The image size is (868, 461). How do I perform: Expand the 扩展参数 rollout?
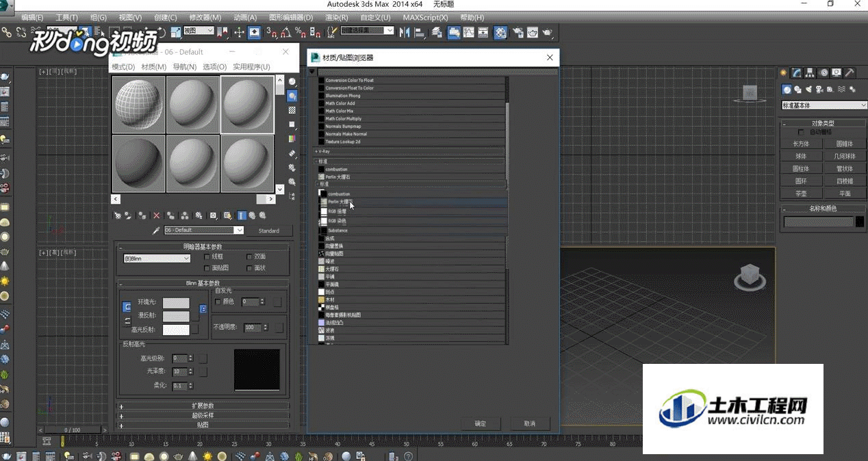203,406
